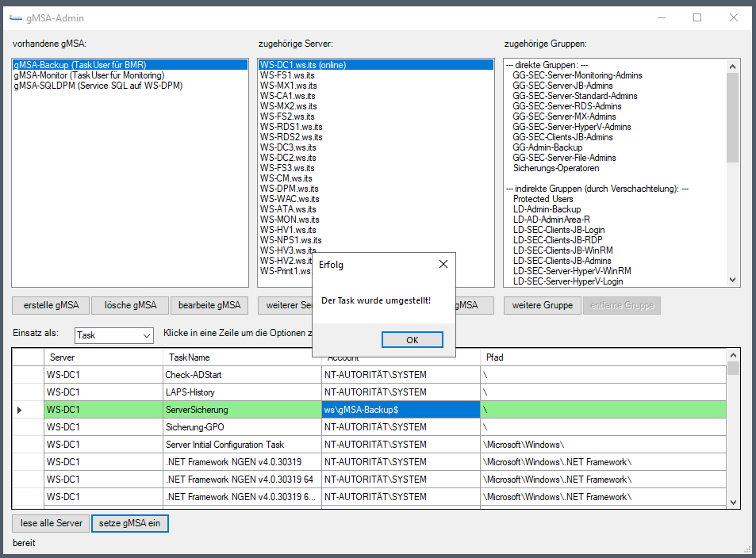Viewport: 756px width, 558px height.
Task: Select server WS-MX2.ws.its in list
Action: click(376, 106)
